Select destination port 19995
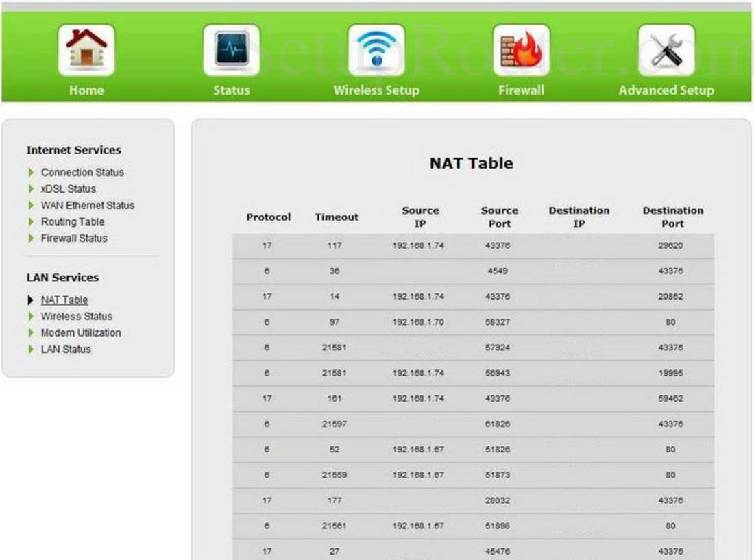This screenshot has width=754, height=560. coord(670,372)
